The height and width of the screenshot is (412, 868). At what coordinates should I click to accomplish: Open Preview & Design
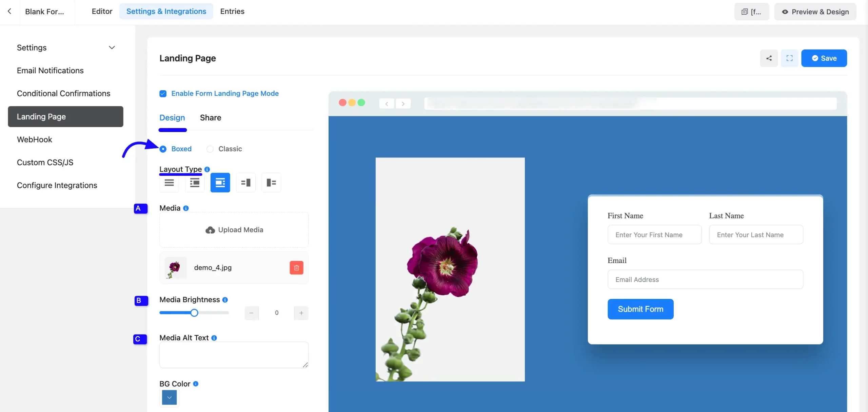[815, 12]
